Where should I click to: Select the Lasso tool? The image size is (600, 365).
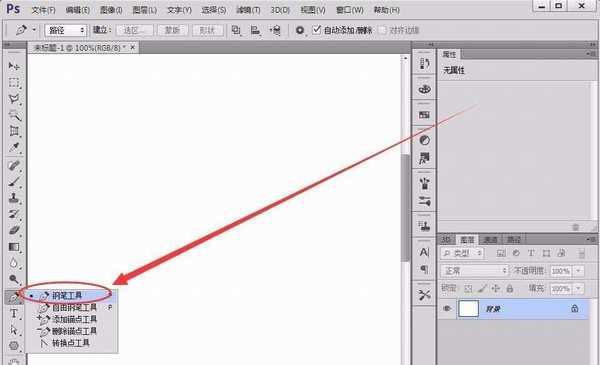(14, 99)
